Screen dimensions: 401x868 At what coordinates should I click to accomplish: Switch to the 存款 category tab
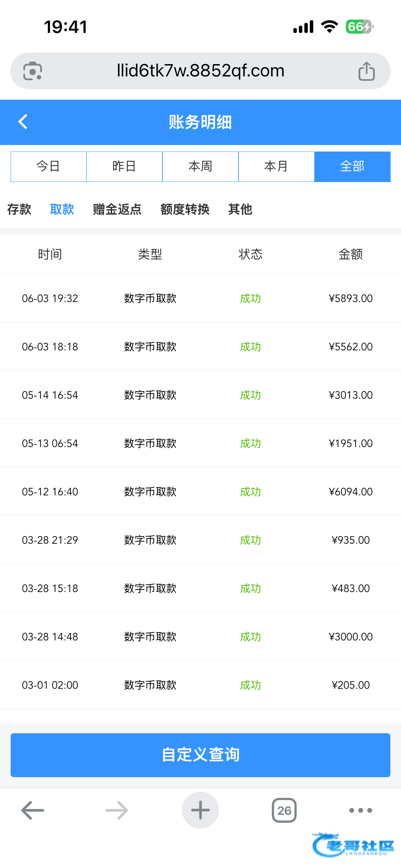(x=19, y=209)
